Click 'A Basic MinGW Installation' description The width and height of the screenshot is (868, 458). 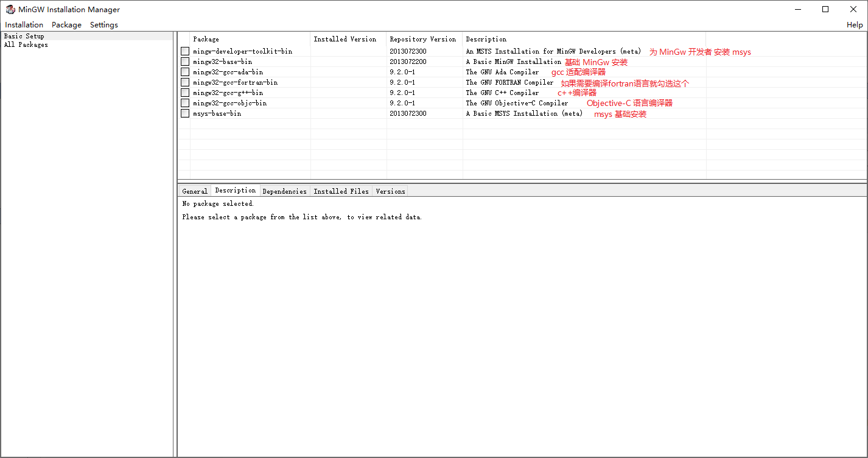pyautogui.click(x=514, y=62)
